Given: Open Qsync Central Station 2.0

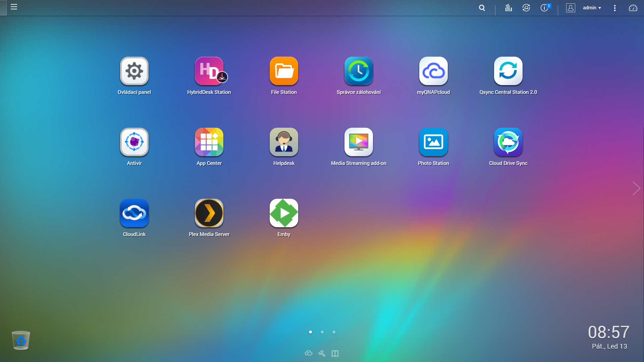Looking at the screenshot, I should [508, 71].
